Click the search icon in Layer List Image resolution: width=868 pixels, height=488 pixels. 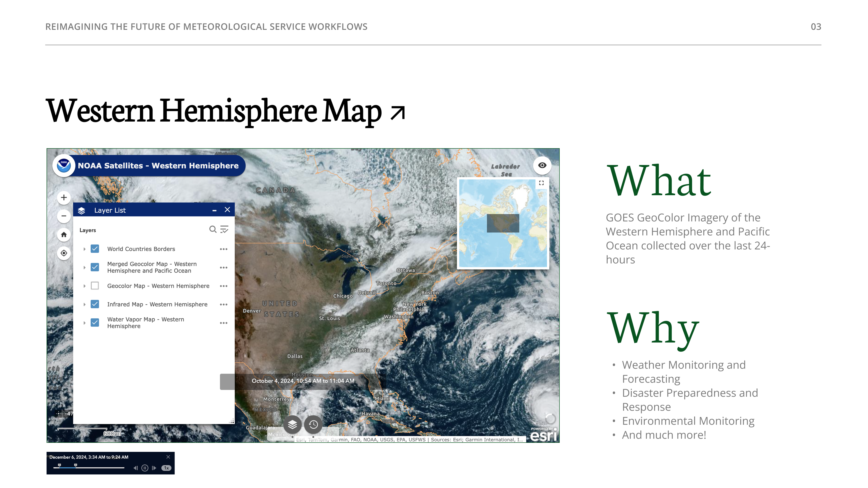(x=213, y=229)
